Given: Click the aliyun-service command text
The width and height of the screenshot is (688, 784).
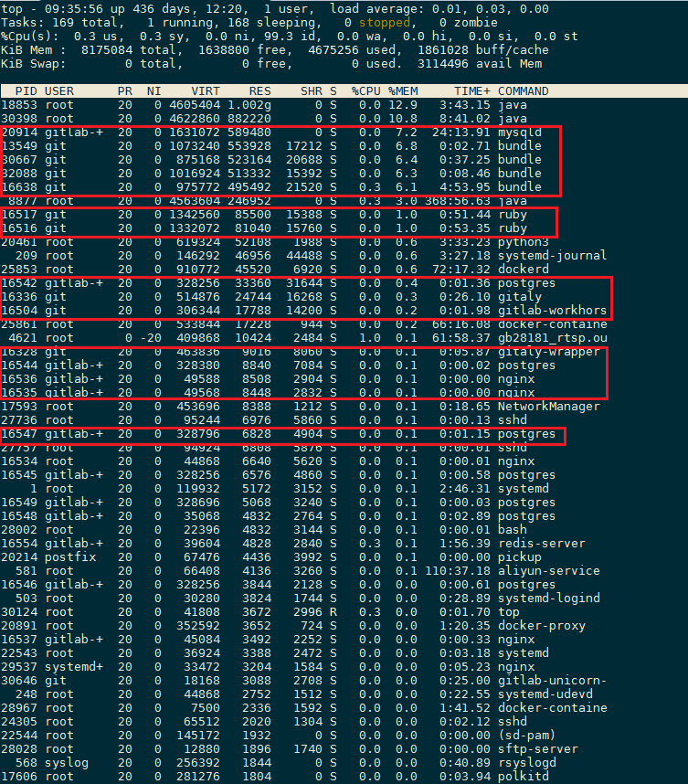Looking at the screenshot, I should coord(548,571).
